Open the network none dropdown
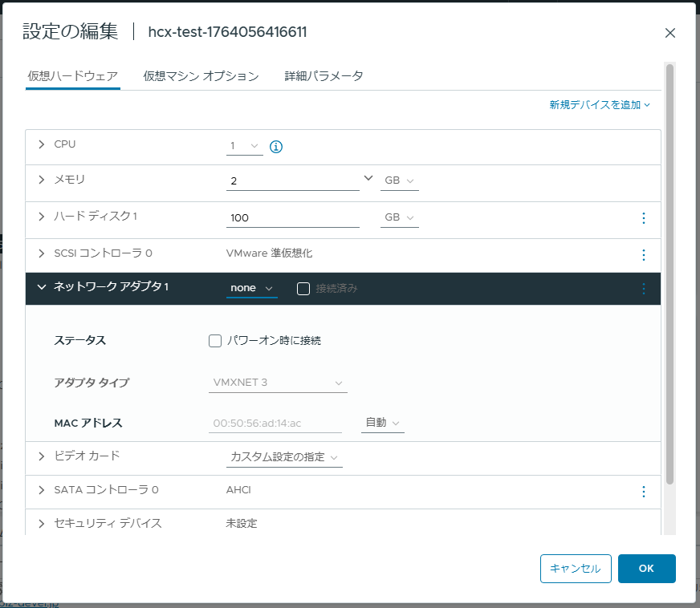 pyautogui.click(x=251, y=288)
